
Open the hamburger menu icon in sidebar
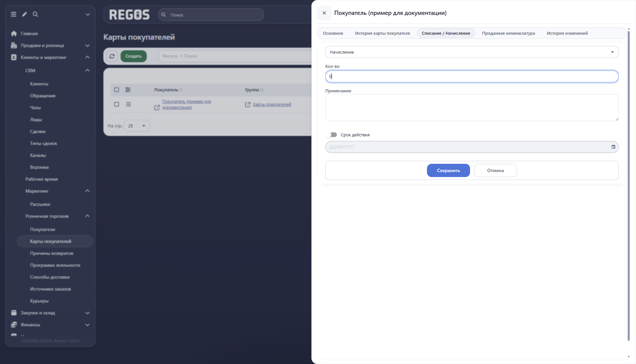[14, 14]
